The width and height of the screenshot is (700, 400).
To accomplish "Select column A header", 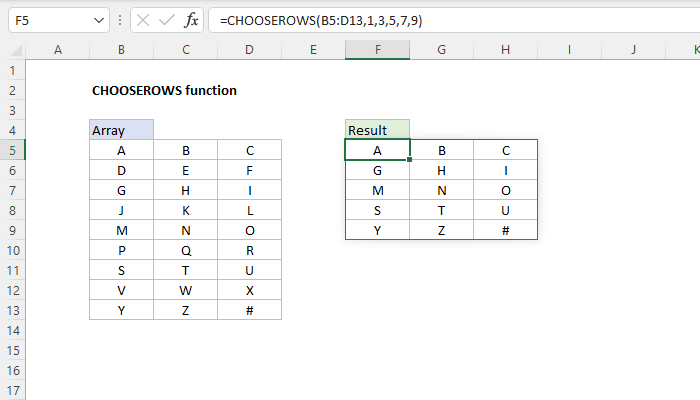I will click(58, 50).
